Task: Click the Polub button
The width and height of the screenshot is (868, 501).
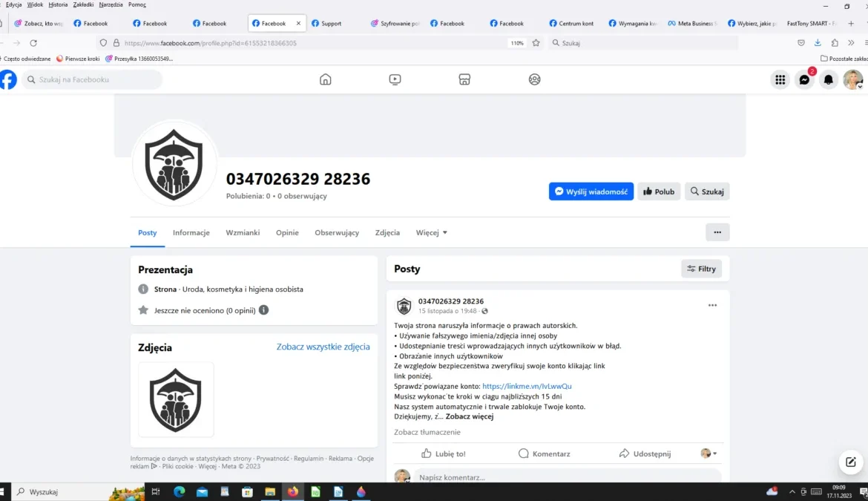Action: tap(659, 191)
